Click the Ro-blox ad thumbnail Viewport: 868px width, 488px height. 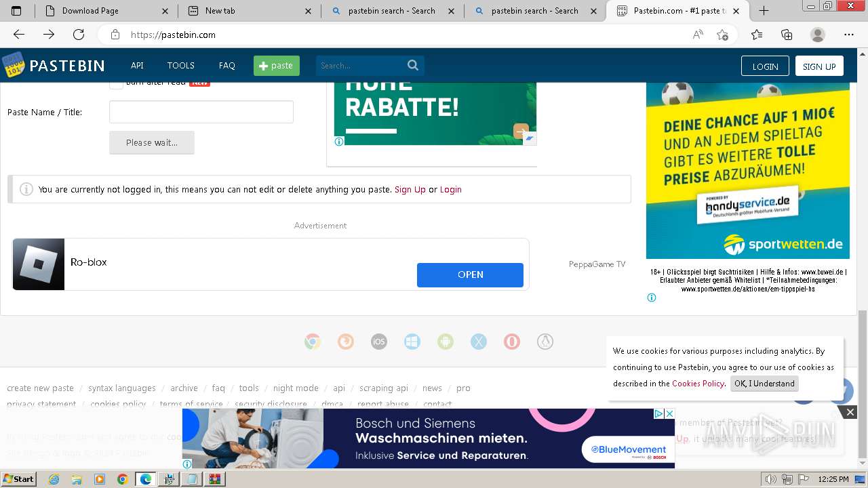click(x=39, y=264)
